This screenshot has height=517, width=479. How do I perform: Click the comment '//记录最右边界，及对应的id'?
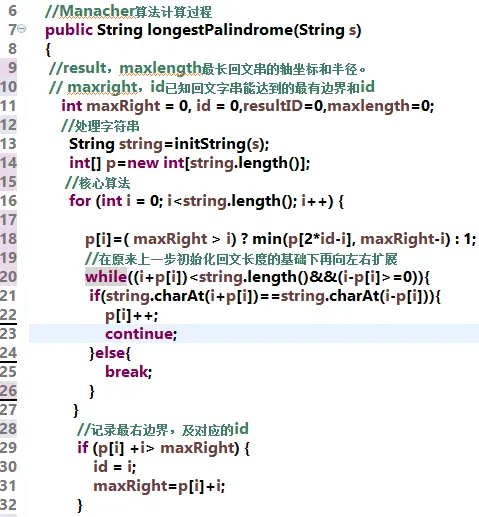point(163,429)
